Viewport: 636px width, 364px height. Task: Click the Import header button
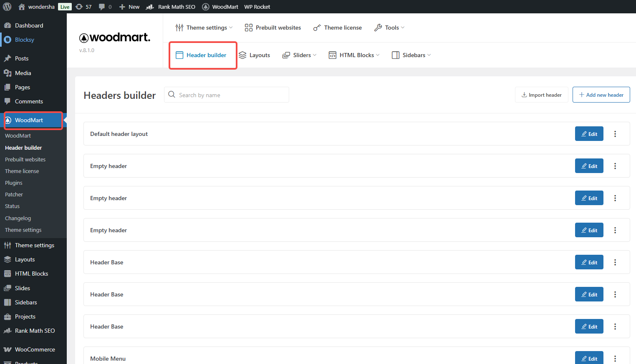point(541,95)
